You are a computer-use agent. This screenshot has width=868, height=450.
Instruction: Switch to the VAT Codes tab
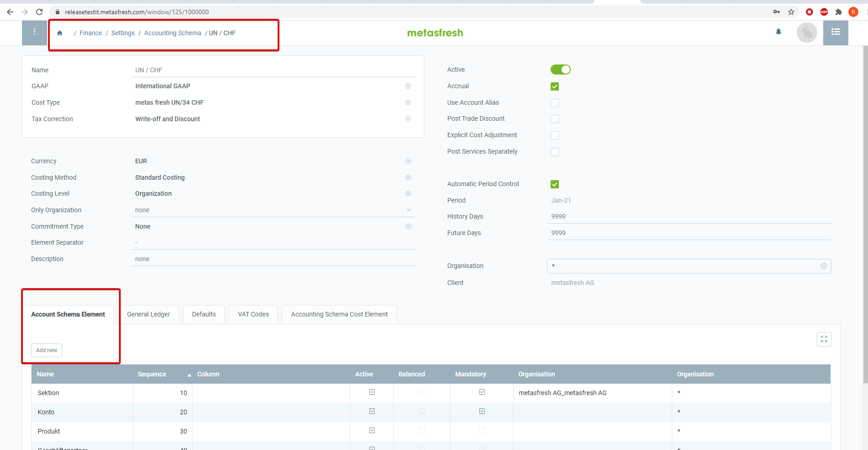tap(253, 314)
